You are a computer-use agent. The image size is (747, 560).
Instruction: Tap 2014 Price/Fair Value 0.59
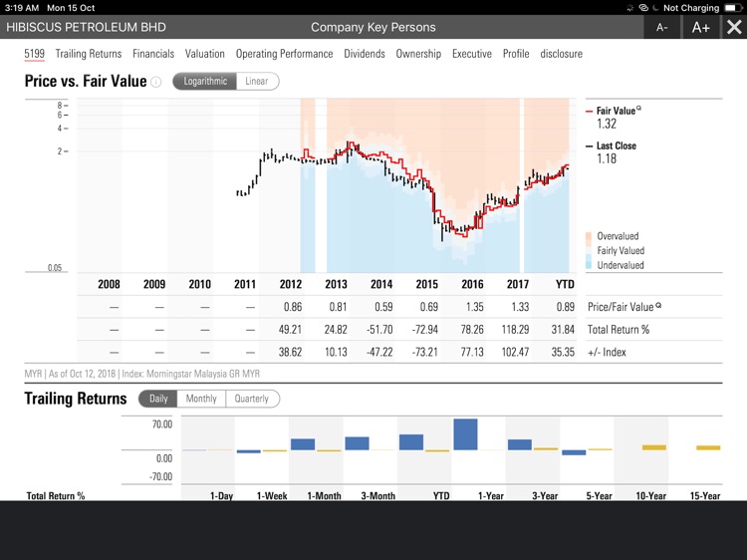tap(383, 307)
